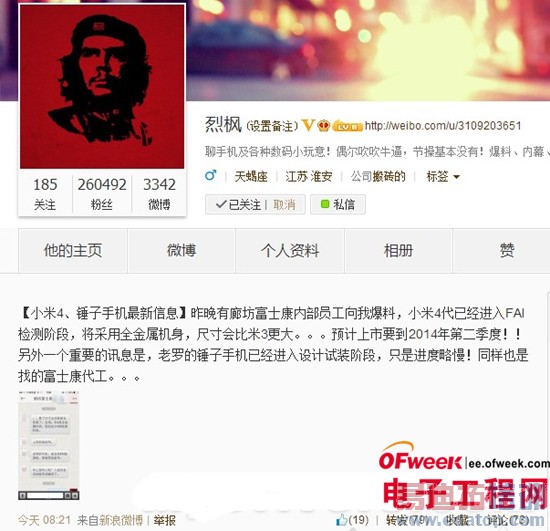Viewport: 550px width, 531px height.
Task: Click the green dot 私信 message button
Action: (x=338, y=204)
